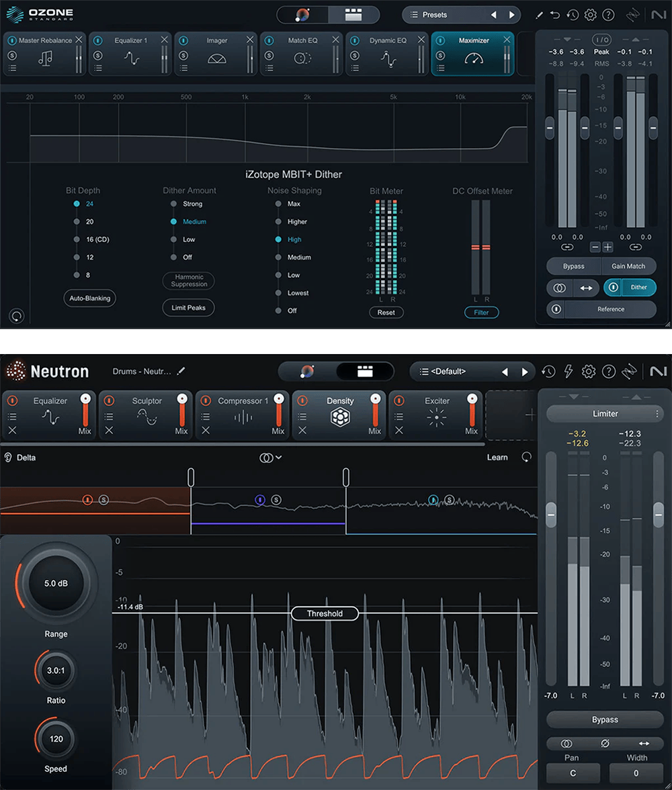Set Dither Amount to Strong
The width and height of the screenshot is (672, 790).
pos(173,204)
